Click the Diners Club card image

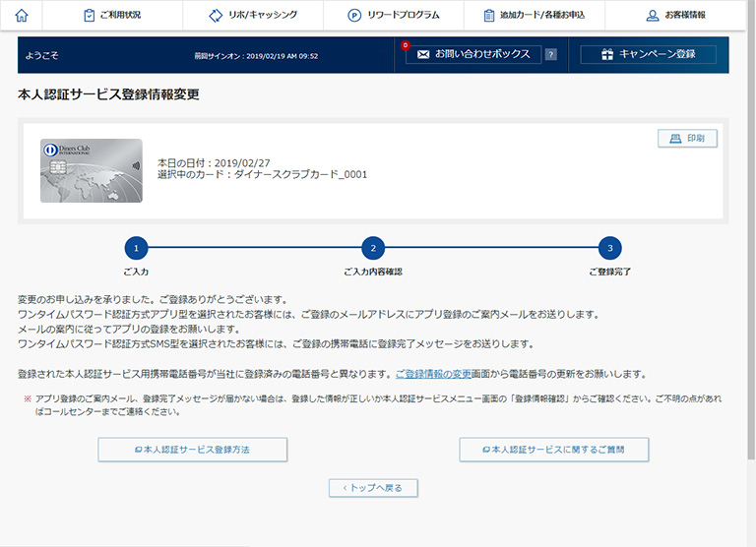(x=92, y=171)
